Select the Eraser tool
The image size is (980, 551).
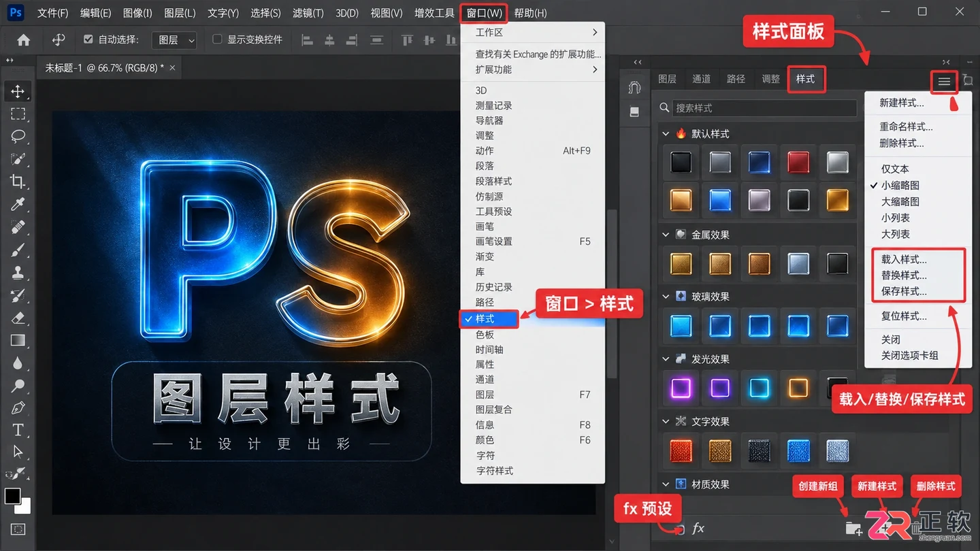tap(18, 318)
